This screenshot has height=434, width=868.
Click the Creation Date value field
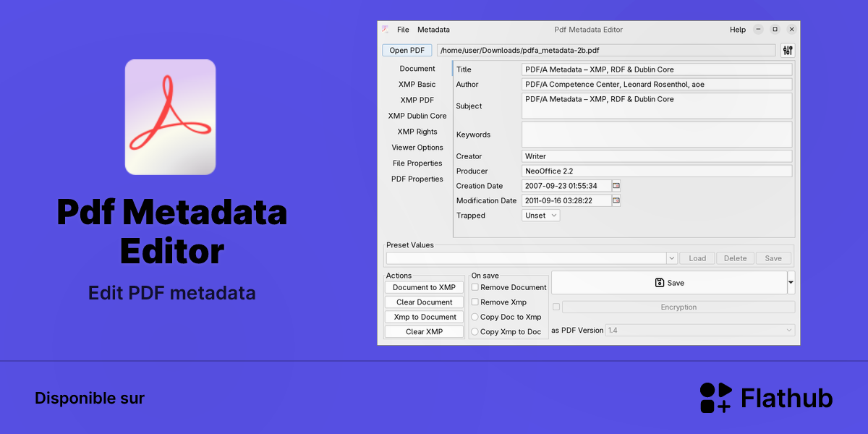coord(567,186)
